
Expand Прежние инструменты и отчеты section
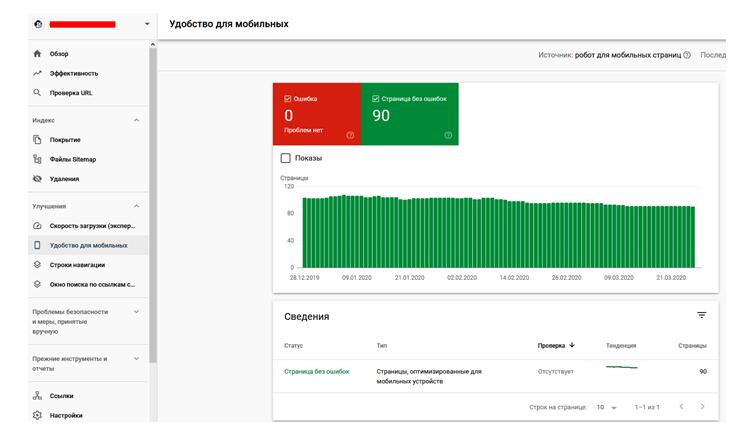(136, 359)
